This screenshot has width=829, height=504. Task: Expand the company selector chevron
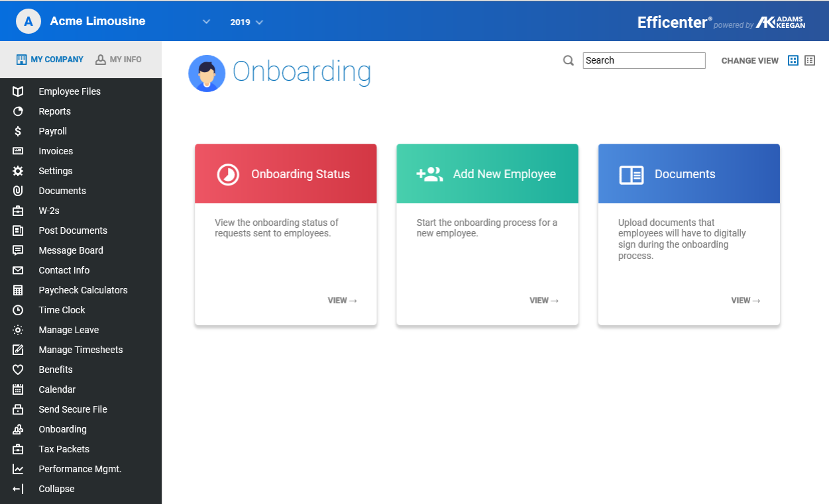pos(207,22)
